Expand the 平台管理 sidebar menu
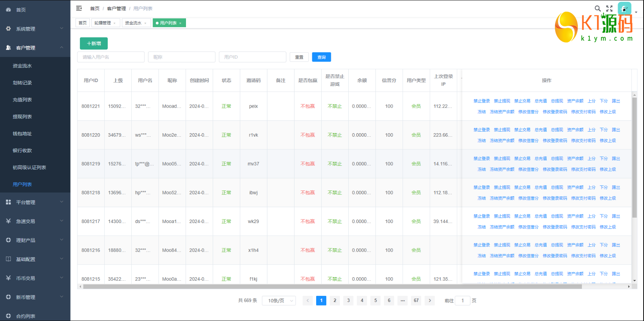The image size is (644, 321). [35, 202]
